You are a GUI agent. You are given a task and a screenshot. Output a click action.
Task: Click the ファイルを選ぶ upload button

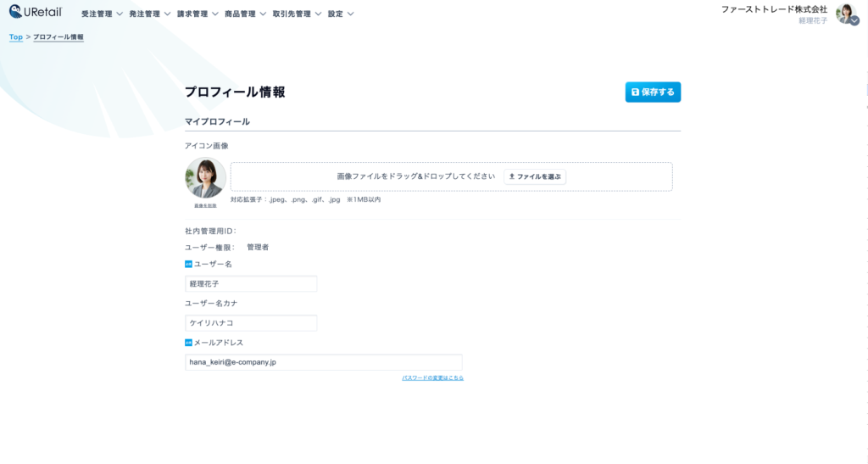(535, 176)
